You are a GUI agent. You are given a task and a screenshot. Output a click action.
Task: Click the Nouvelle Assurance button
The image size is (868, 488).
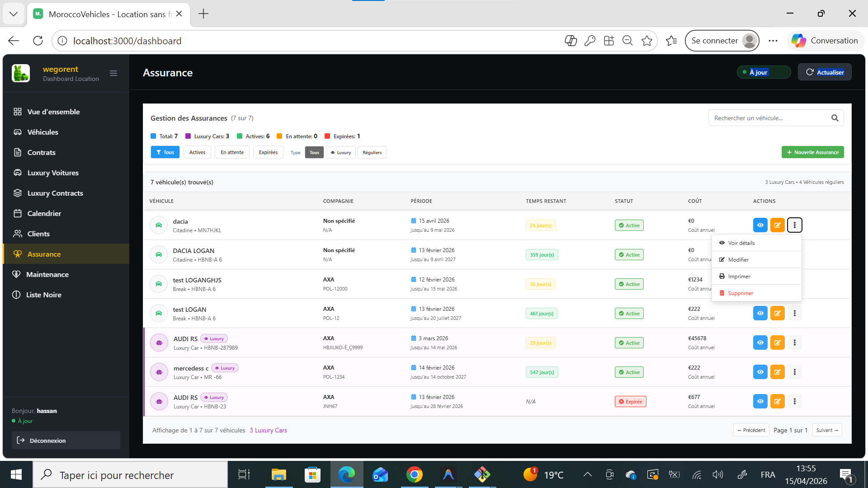coord(812,152)
